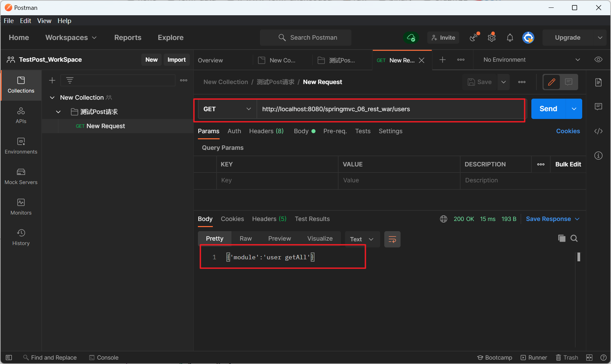The height and width of the screenshot is (364, 611).
Task: Open the request info icon
Action: point(598,156)
